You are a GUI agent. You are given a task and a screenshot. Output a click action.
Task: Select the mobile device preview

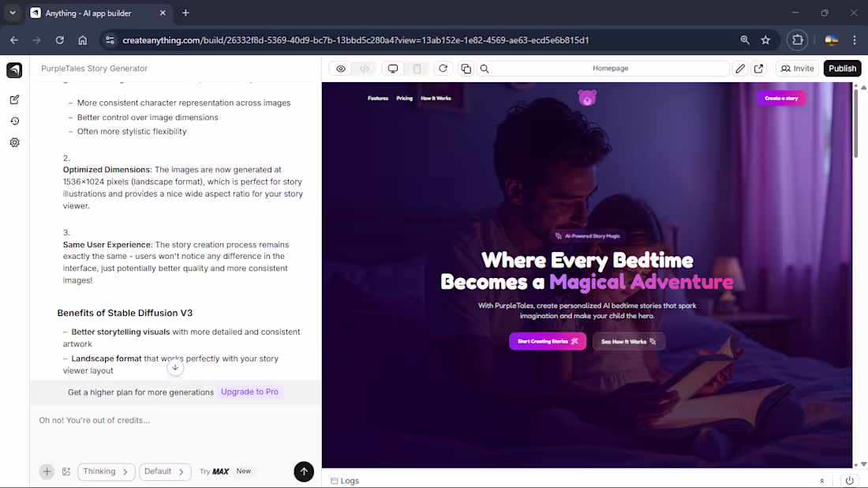pos(417,69)
